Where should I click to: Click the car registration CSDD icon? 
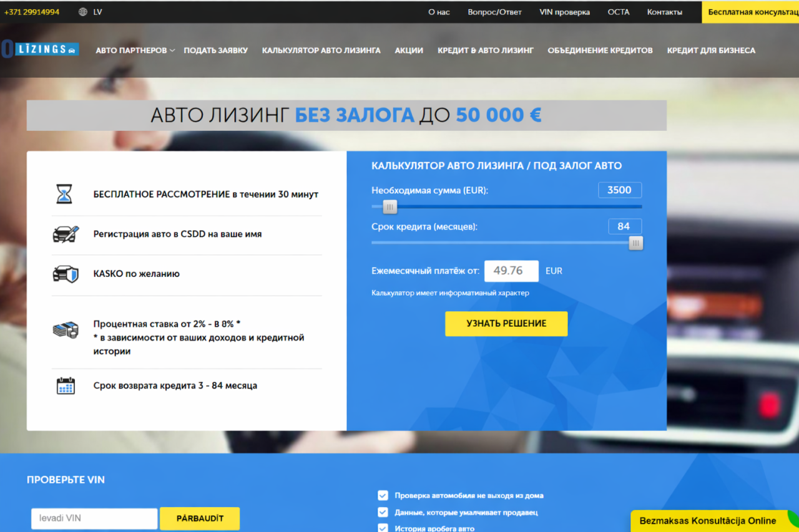66,235
